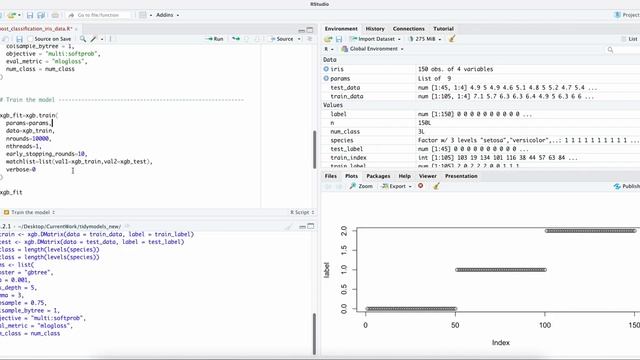Open an existing file from main toolbar

pyautogui.click(x=12, y=15)
